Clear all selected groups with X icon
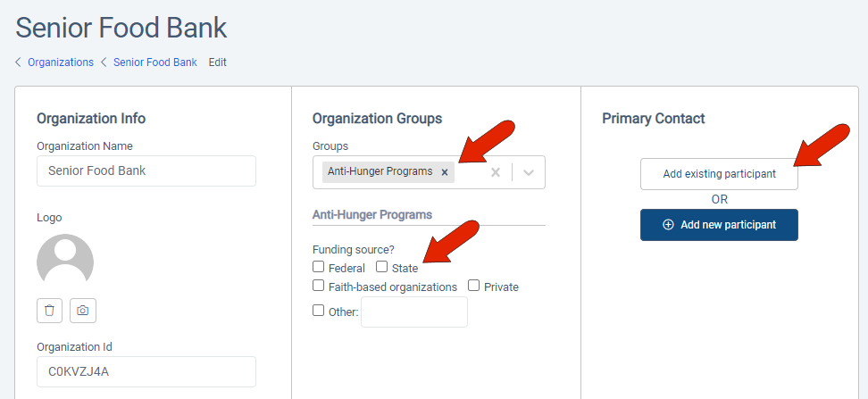This screenshot has width=868, height=399. coord(496,172)
